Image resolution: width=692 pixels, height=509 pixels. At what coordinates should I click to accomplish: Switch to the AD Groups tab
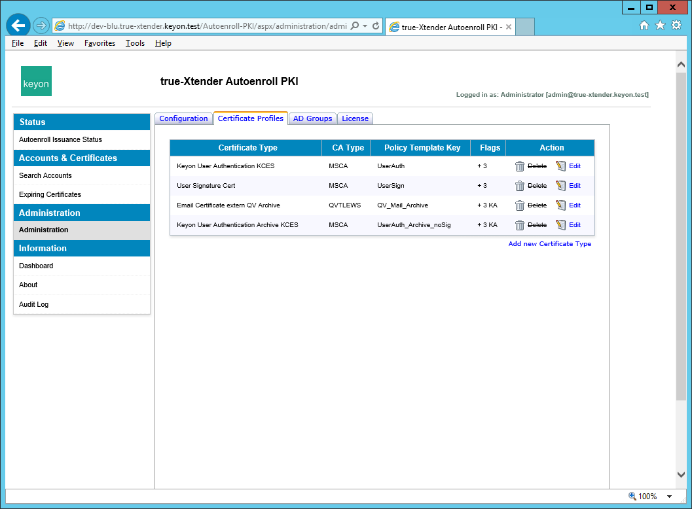312,118
